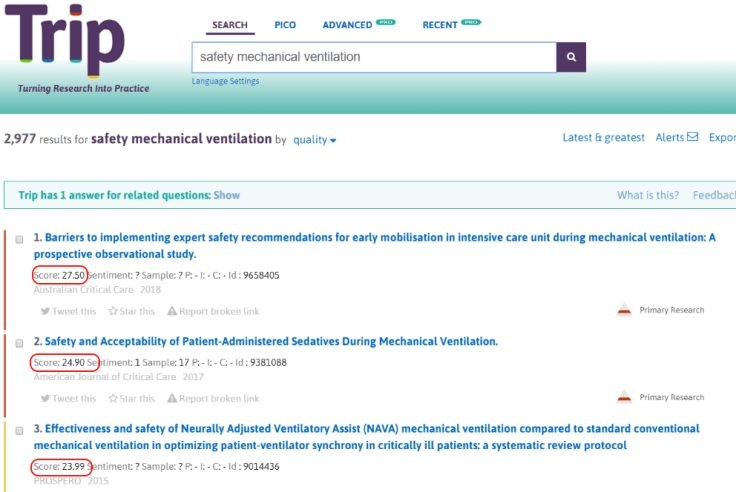Report broken link for result 1

pos(212,311)
